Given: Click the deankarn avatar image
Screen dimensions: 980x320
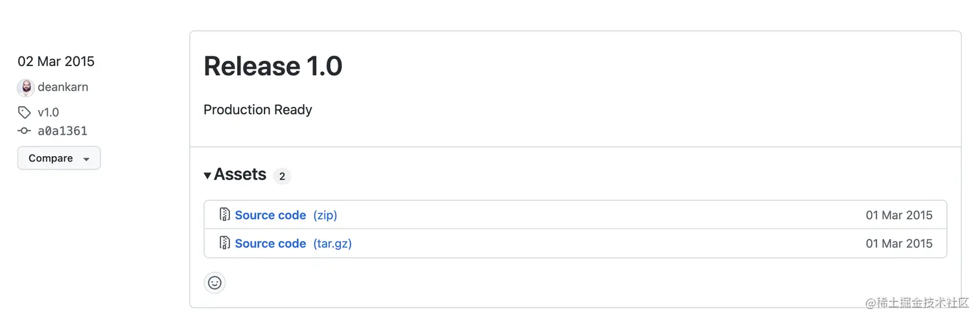Looking at the screenshot, I should click(x=26, y=87).
